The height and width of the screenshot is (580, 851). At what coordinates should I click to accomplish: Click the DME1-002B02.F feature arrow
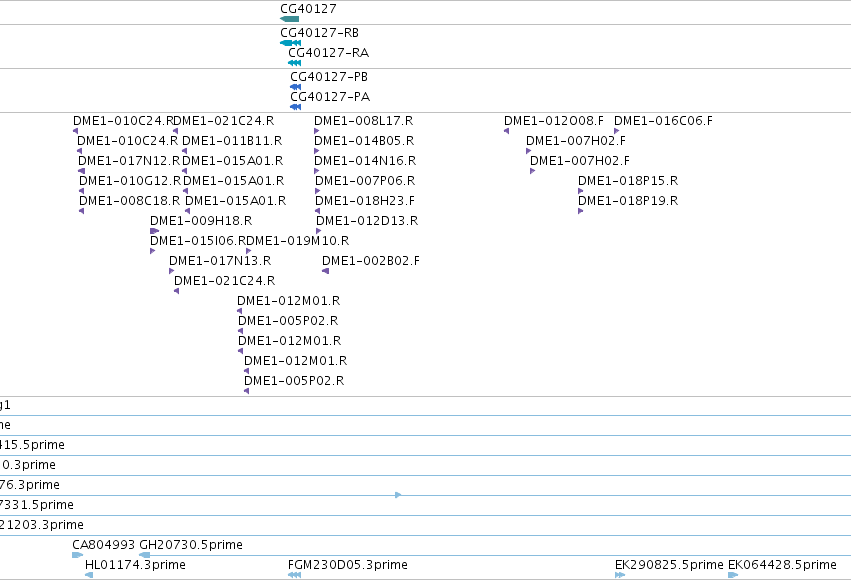(x=326, y=271)
